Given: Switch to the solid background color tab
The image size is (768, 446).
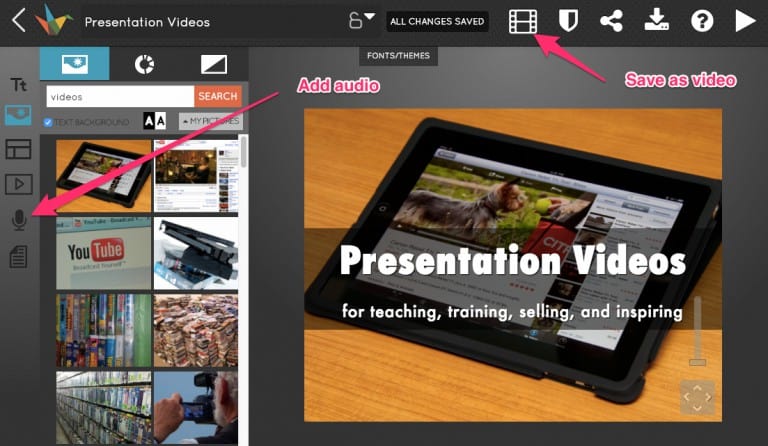Looking at the screenshot, I should click(214, 65).
